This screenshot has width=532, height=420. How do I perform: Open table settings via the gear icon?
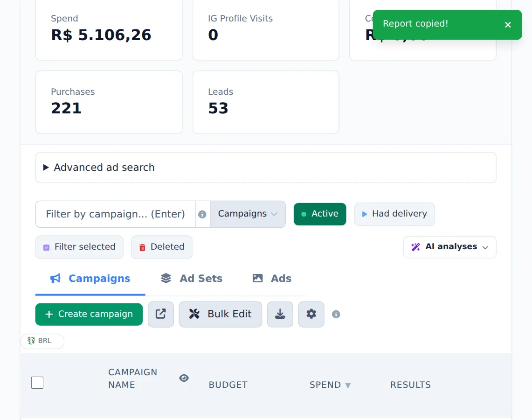pyautogui.click(x=311, y=314)
